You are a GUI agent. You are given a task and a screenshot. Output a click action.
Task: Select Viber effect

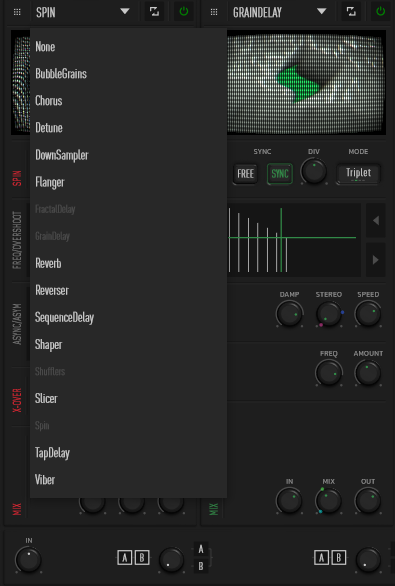tap(128, 480)
